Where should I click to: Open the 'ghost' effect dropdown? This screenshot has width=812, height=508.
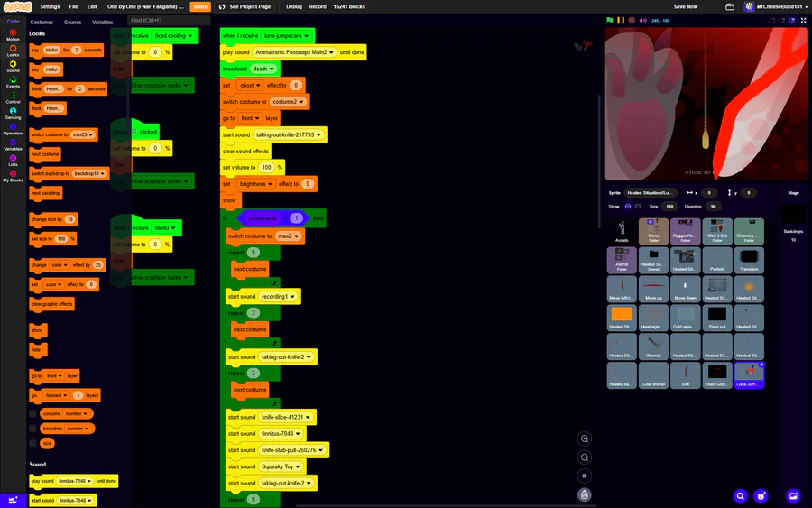pyautogui.click(x=250, y=86)
